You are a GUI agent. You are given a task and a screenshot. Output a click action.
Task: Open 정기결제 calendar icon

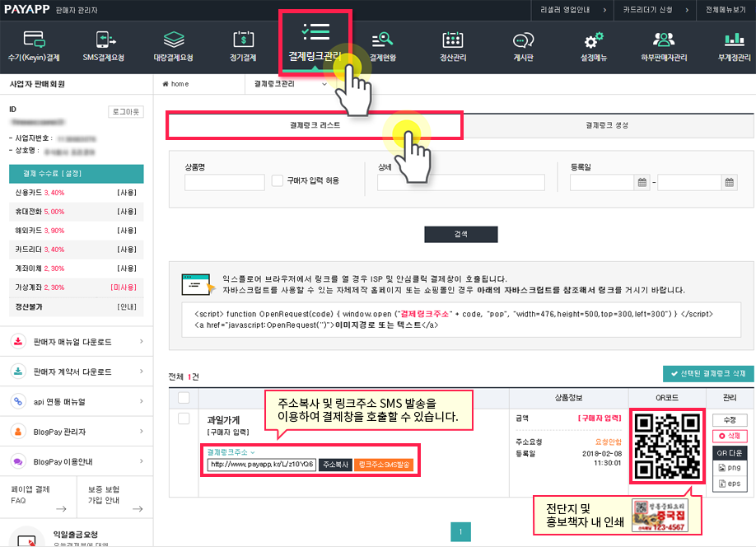(244, 39)
